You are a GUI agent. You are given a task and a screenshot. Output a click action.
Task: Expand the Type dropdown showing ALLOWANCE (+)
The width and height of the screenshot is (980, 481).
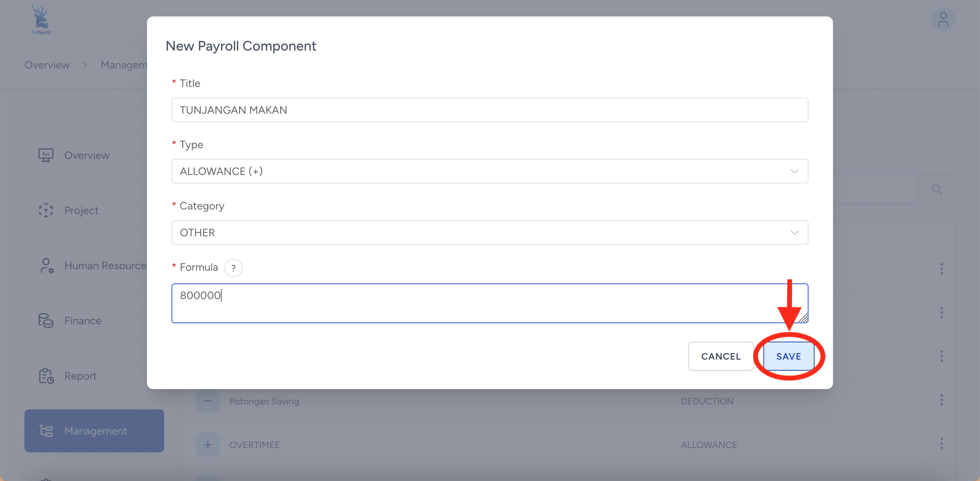click(489, 171)
